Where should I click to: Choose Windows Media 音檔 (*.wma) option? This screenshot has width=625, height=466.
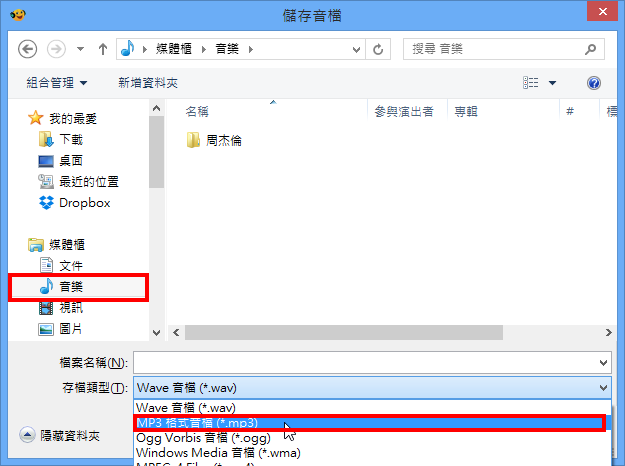(218, 453)
